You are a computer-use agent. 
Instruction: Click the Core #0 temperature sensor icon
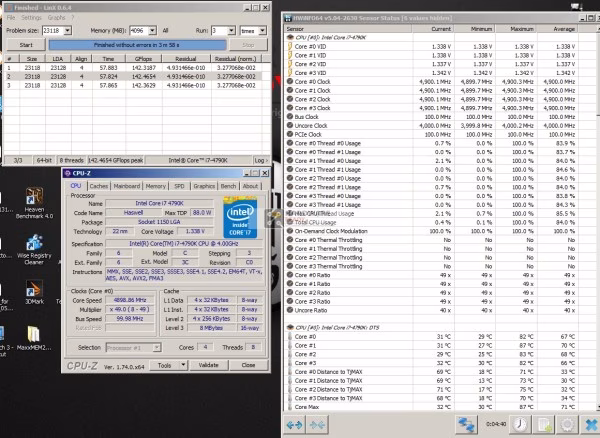point(290,337)
